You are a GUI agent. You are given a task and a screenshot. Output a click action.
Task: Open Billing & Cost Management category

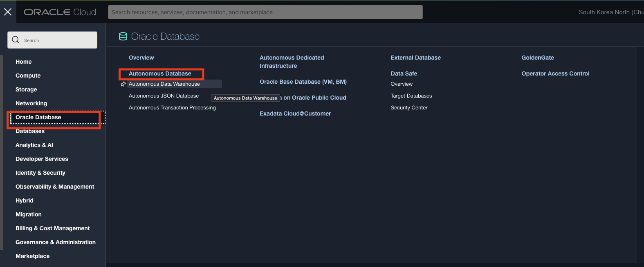tap(53, 228)
